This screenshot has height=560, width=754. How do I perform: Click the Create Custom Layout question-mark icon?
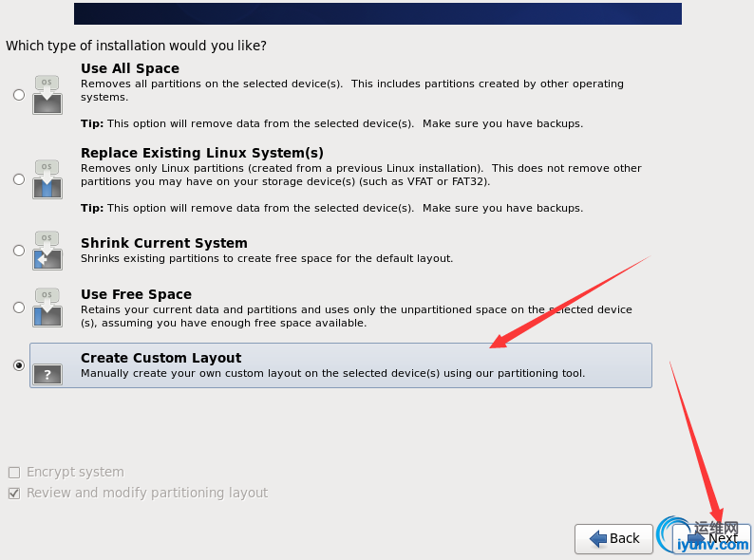tap(47, 375)
